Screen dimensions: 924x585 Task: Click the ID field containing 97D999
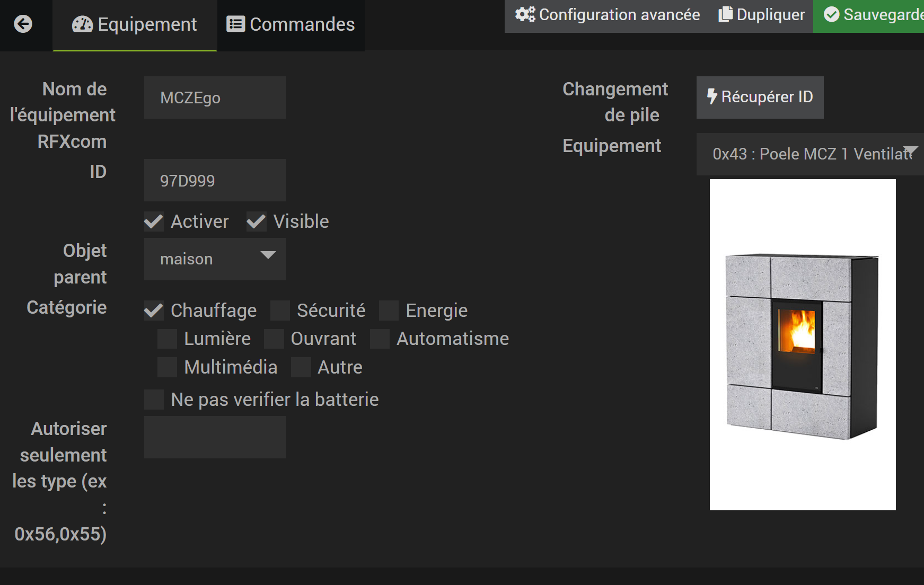pyautogui.click(x=215, y=180)
